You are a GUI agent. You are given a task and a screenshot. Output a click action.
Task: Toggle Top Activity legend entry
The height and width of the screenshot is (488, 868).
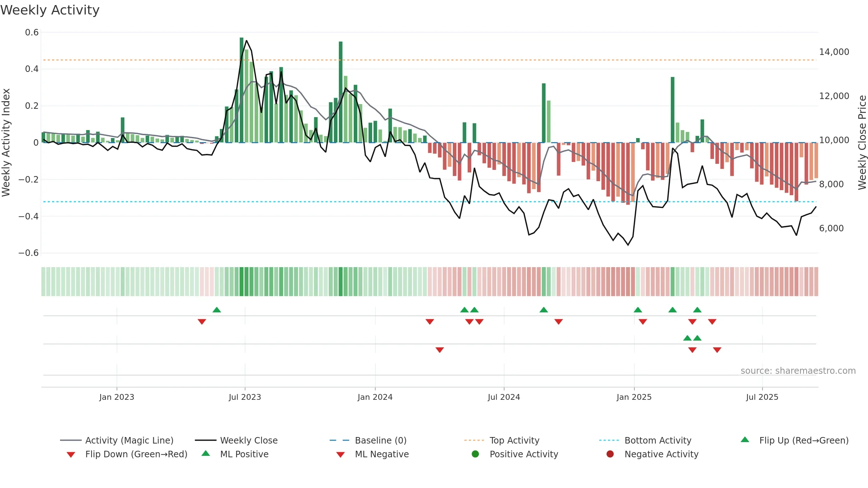point(502,440)
